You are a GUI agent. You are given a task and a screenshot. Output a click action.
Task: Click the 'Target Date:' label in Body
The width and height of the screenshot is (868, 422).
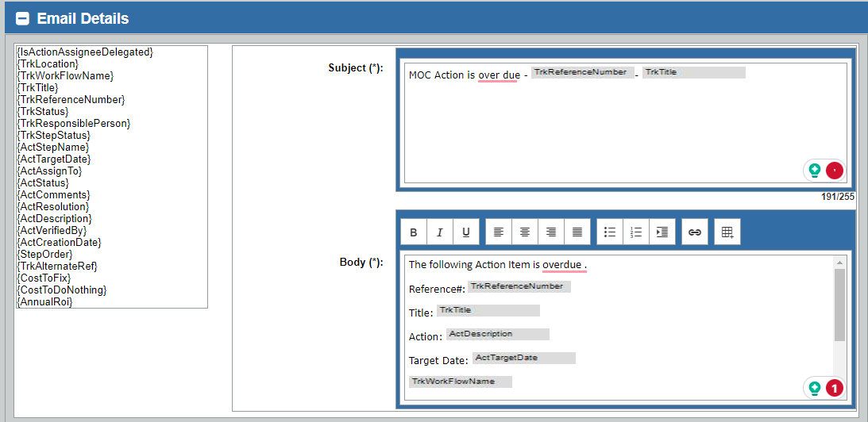tap(438, 361)
